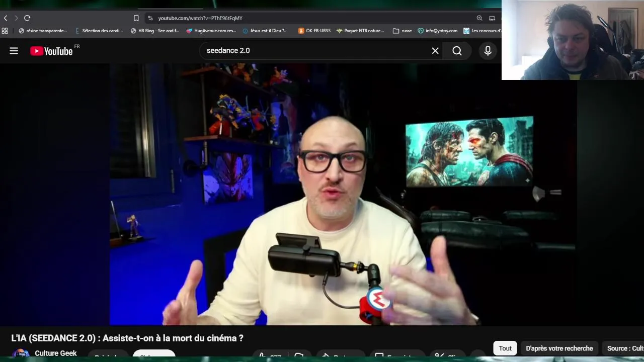Open the apps grid icon in bookmarks bar
The image size is (644, 362).
(x=5, y=31)
